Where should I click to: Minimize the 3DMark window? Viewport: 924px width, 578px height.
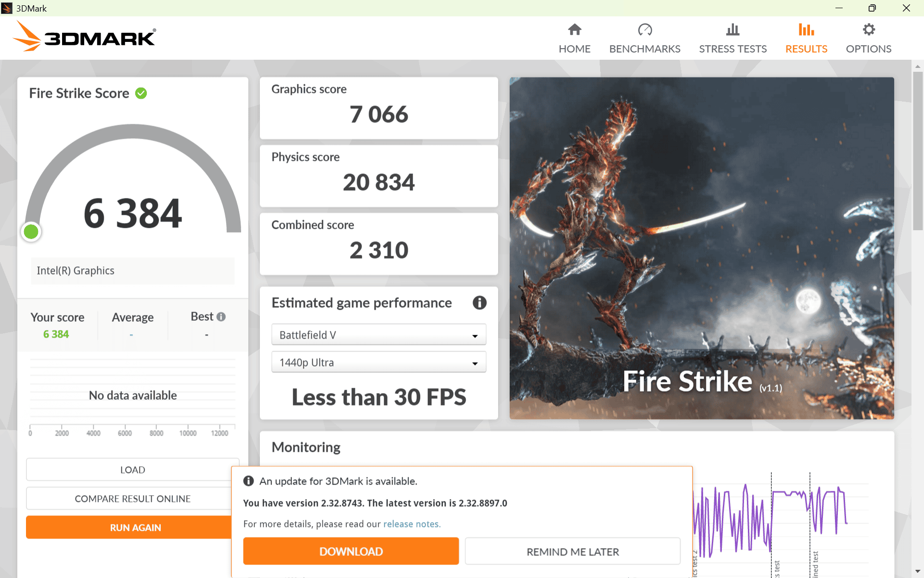click(839, 8)
